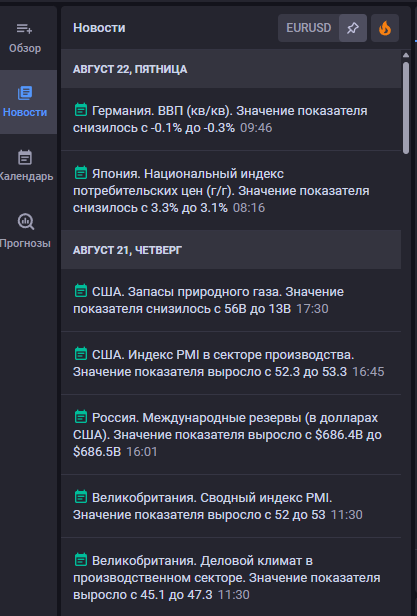This screenshot has width=417, height=616.
Task: Select the Новости sidebar tab
Action: click(25, 102)
